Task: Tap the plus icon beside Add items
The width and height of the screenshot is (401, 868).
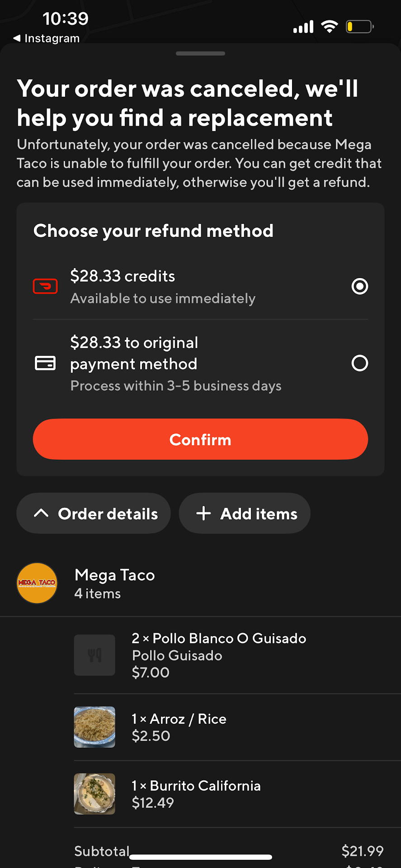Action: point(203,513)
